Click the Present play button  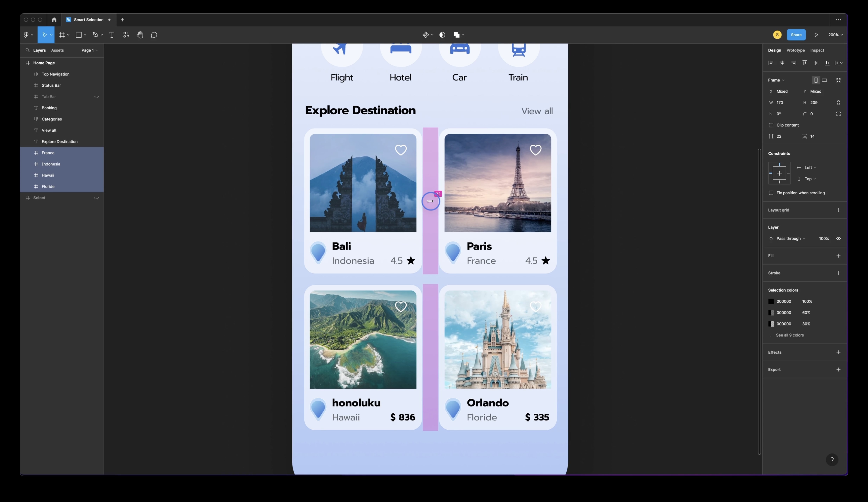[x=816, y=35]
